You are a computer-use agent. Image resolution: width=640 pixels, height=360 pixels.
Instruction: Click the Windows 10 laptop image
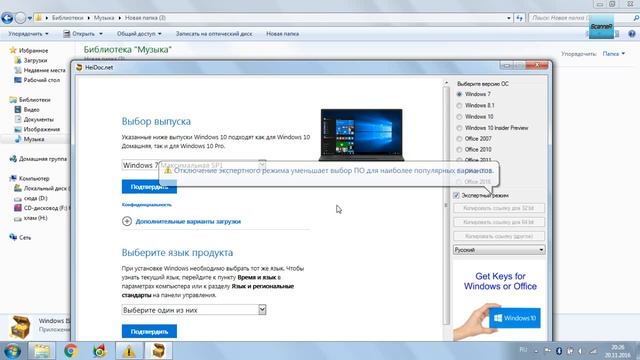click(361, 135)
